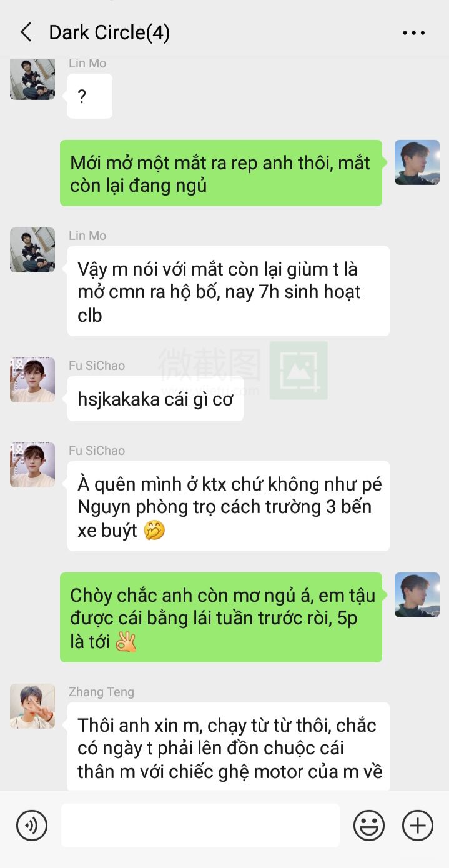449x868 pixels.
Task: Tap the back arrow beside Dark Circle
Action: click(26, 32)
